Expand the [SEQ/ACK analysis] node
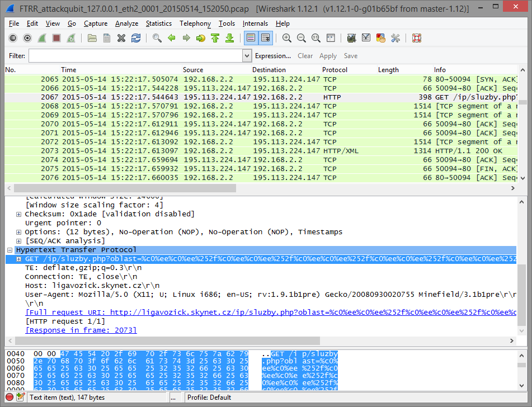This screenshot has height=407, width=532. (18, 241)
